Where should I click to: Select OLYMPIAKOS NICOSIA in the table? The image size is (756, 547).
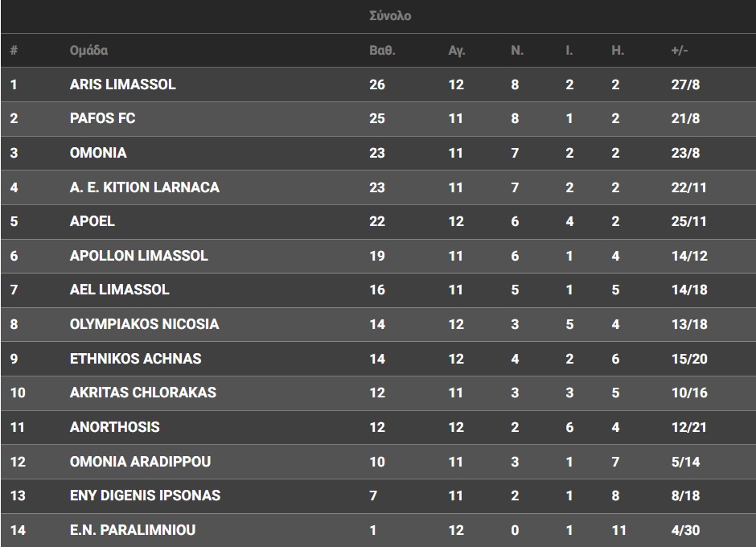(144, 324)
